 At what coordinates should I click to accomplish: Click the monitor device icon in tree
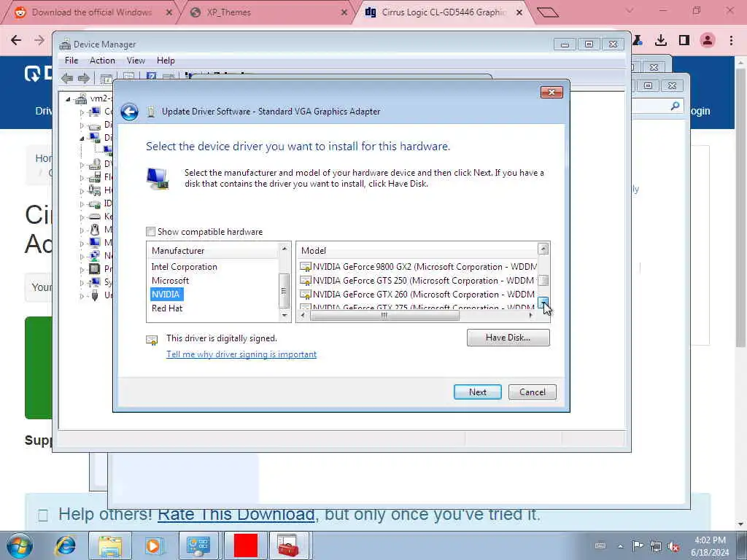click(95, 243)
